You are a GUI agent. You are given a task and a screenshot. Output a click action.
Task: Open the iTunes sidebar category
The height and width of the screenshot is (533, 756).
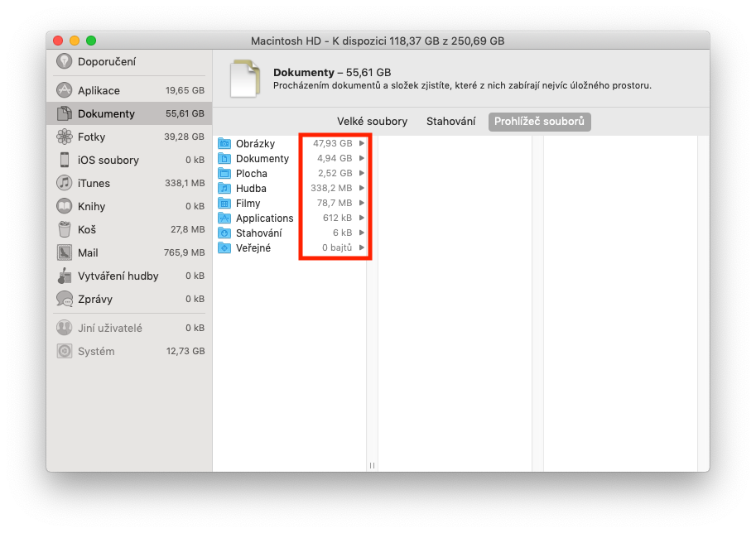pos(129,183)
